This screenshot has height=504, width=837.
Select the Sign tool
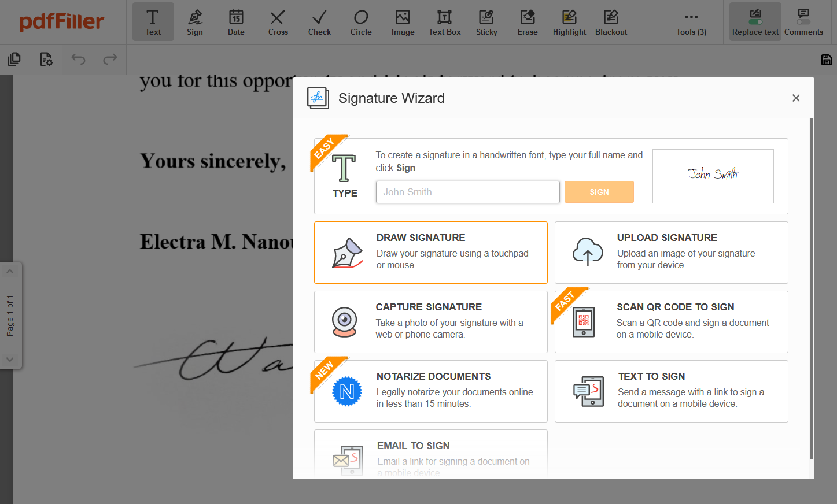195,21
